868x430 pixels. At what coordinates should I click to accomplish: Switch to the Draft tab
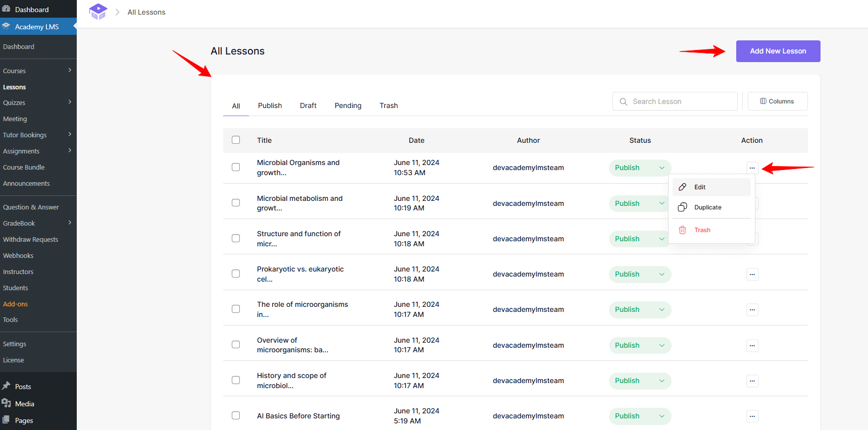[x=308, y=105]
